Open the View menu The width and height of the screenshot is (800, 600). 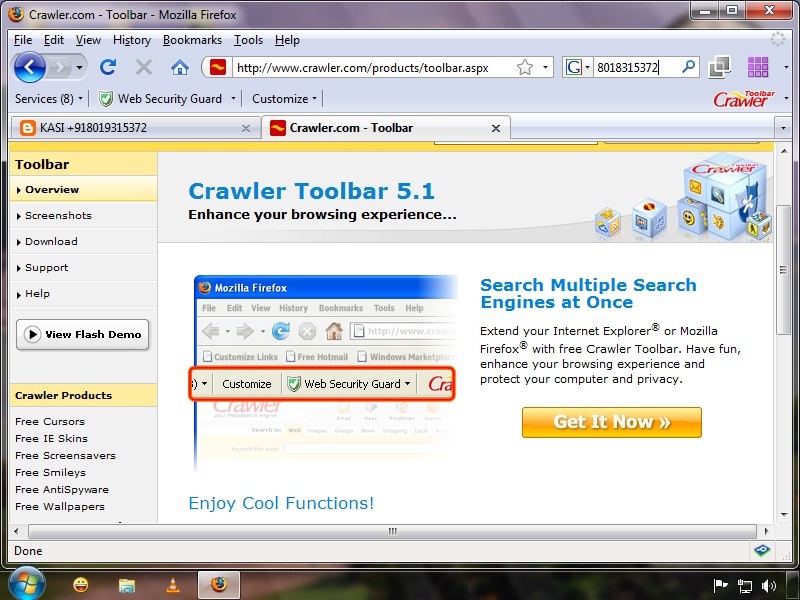[x=88, y=40]
